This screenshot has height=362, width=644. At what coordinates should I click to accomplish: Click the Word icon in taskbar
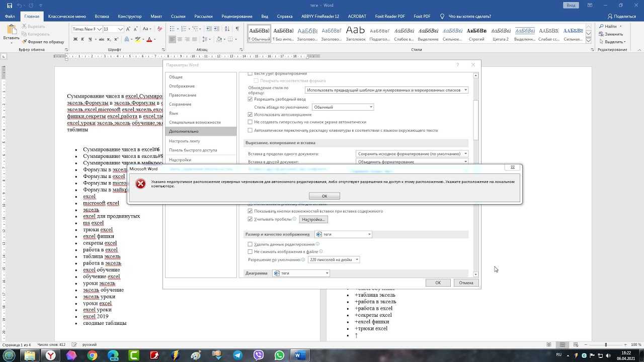click(x=299, y=355)
